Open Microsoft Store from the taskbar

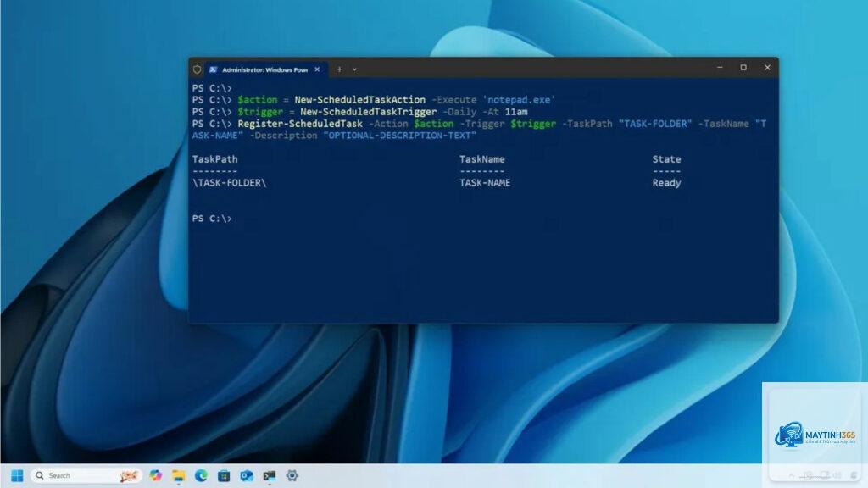(x=224, y=475)
